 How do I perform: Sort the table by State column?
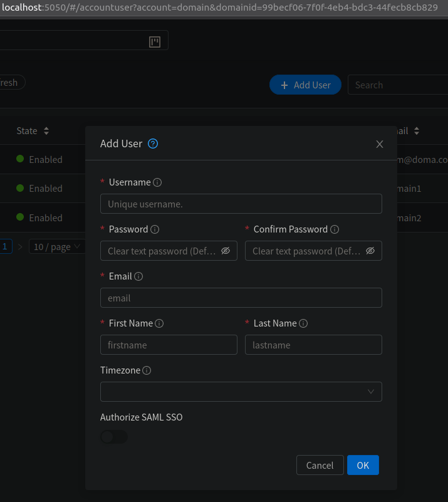tap(47, 130)
